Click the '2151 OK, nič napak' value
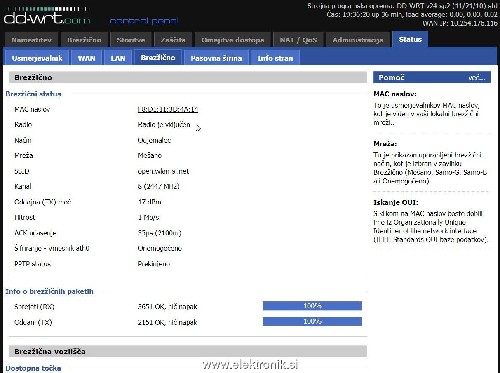Screen dimensions: 500x373 click(x=167, y=322)
